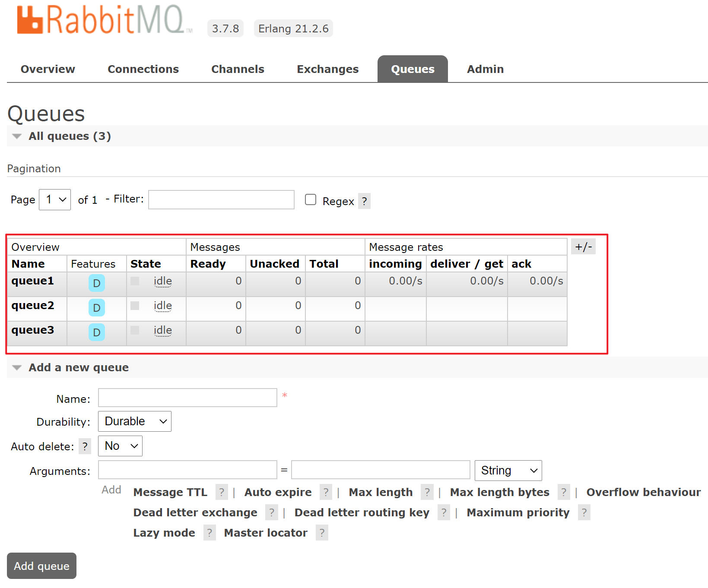Enable the Regex filter checkbox
708x588 pixels.
tap(311, 199)
